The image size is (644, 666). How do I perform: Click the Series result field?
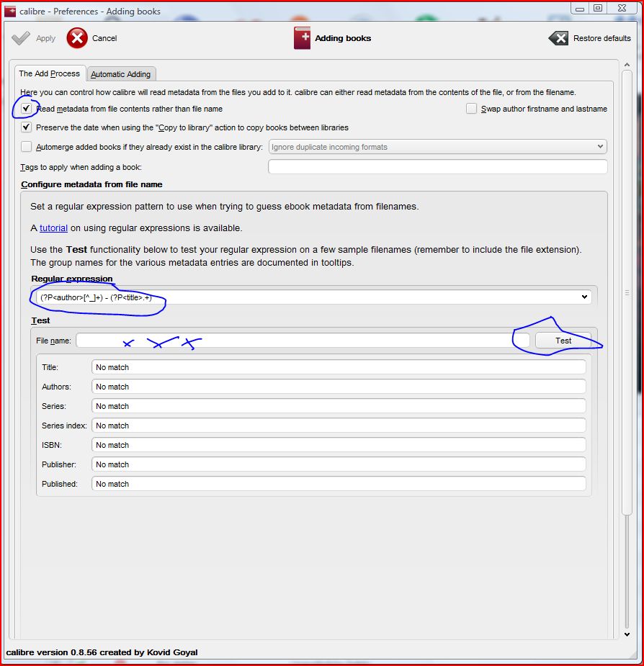[x=339, y=406]
